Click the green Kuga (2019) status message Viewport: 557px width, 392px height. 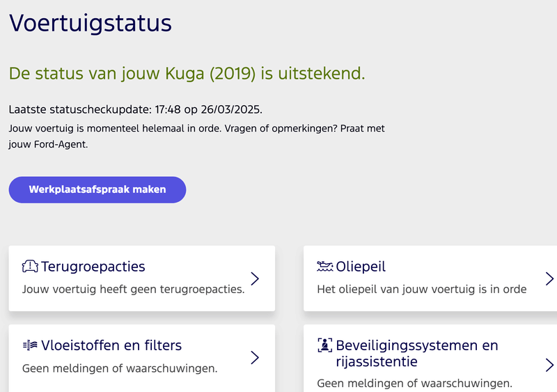(x=187, y=73)
